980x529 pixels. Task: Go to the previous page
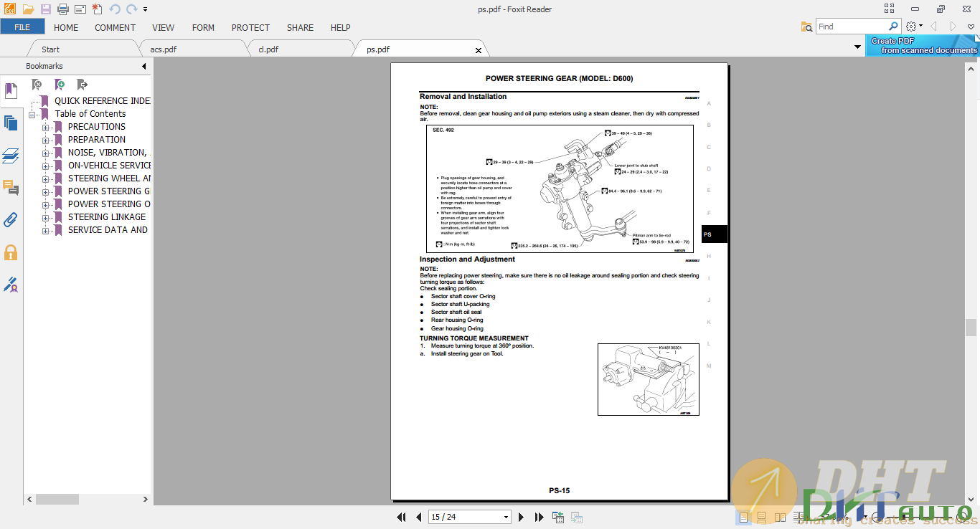(418, 517)
